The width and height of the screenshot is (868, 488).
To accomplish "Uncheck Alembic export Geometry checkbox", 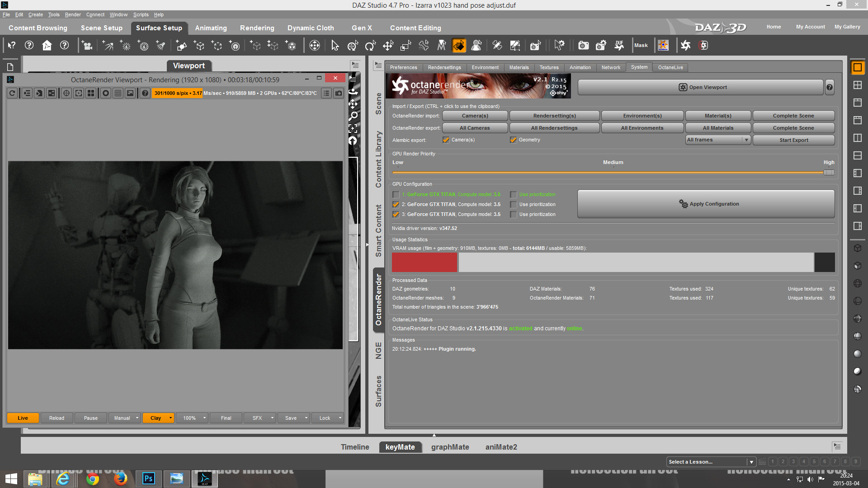I will (x=513, y=140).
